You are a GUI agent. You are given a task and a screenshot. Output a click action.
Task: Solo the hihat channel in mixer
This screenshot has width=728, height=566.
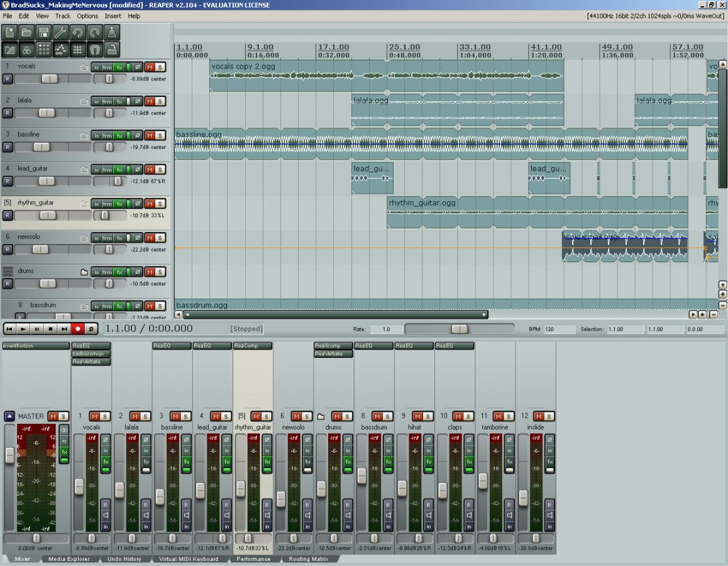[x=427, y=416]
